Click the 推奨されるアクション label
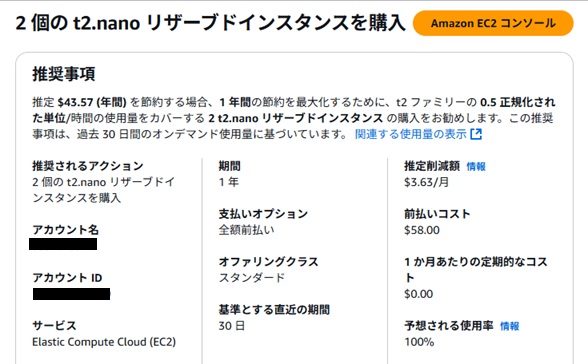588x364 pixels. click(88, 166)
